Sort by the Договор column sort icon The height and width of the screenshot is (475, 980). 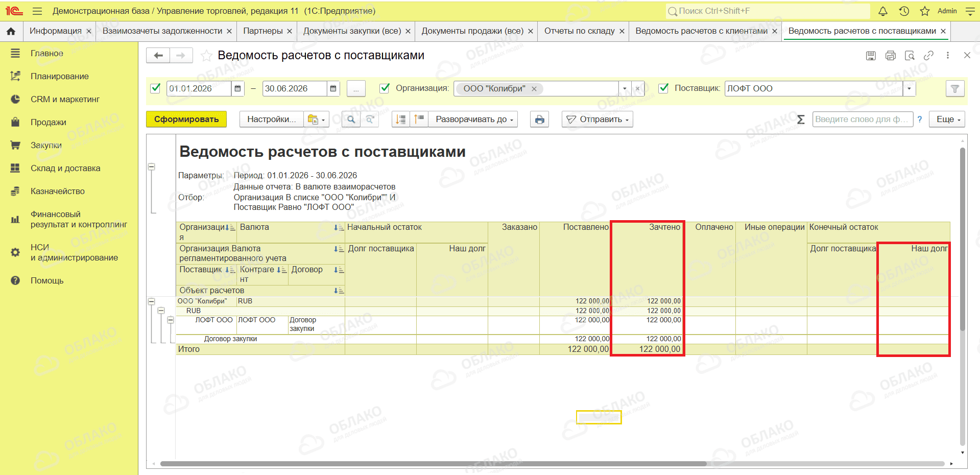pos(339,270)
